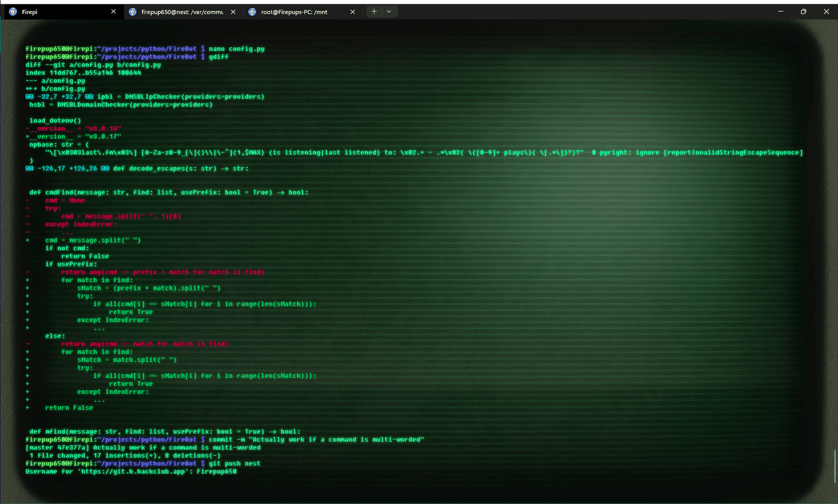Click the 'nano config.py' command line
Viewport: 838px width, 504px height.
tap(236, 49)
